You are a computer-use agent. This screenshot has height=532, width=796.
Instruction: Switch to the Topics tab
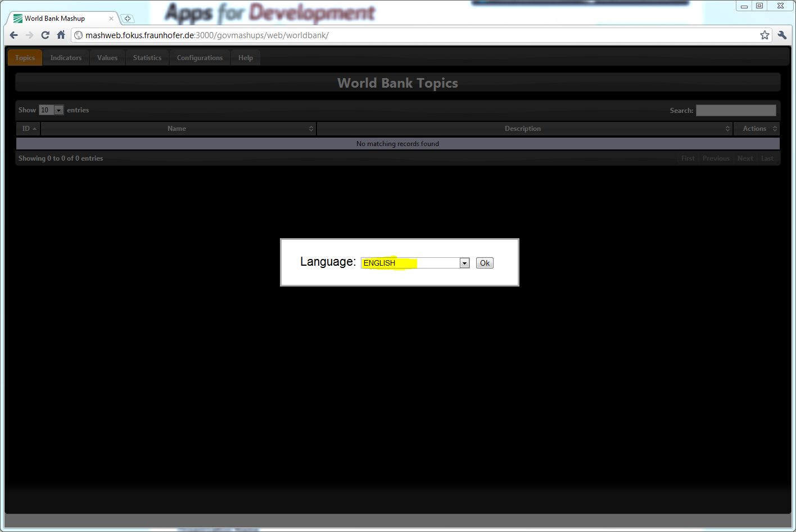25,58
